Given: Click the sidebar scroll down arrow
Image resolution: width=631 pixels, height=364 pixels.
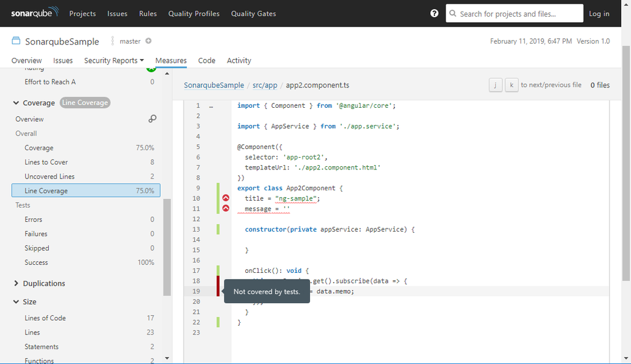Looking at the screenshot, I should [167, 358].
